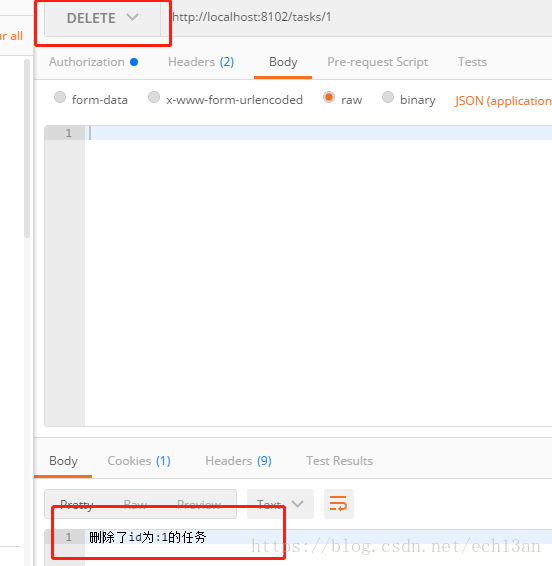Choose the raw body option
The height and width of the screenshot is (566, 552).
[x=329, y=97]
